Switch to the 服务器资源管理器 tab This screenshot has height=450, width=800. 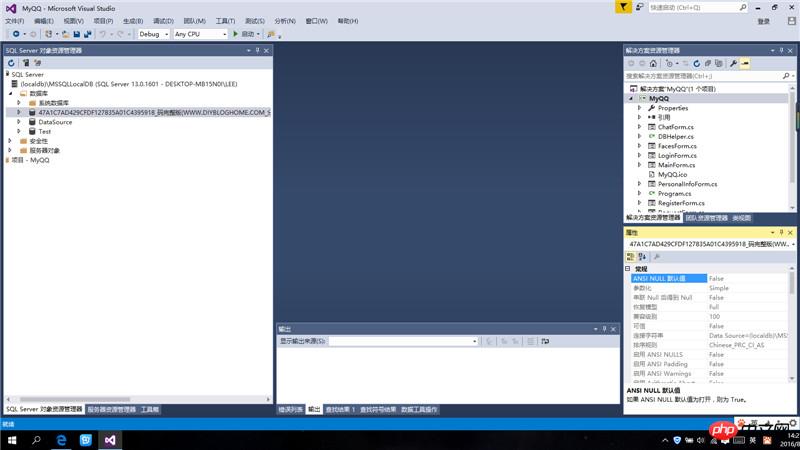click(112, 410)
